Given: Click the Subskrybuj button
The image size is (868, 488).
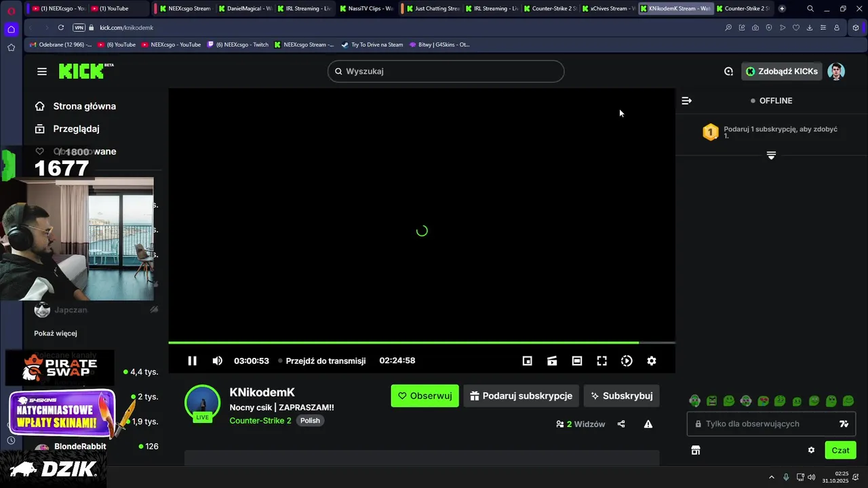Looking at the screenshot, I should pos(622,396).
